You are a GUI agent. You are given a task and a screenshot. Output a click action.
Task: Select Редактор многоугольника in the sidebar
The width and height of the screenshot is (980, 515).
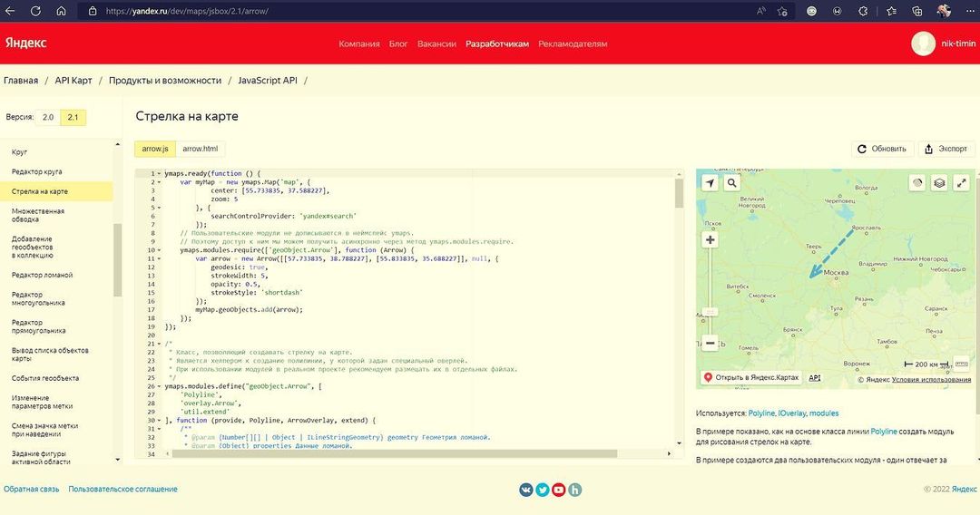38,298
